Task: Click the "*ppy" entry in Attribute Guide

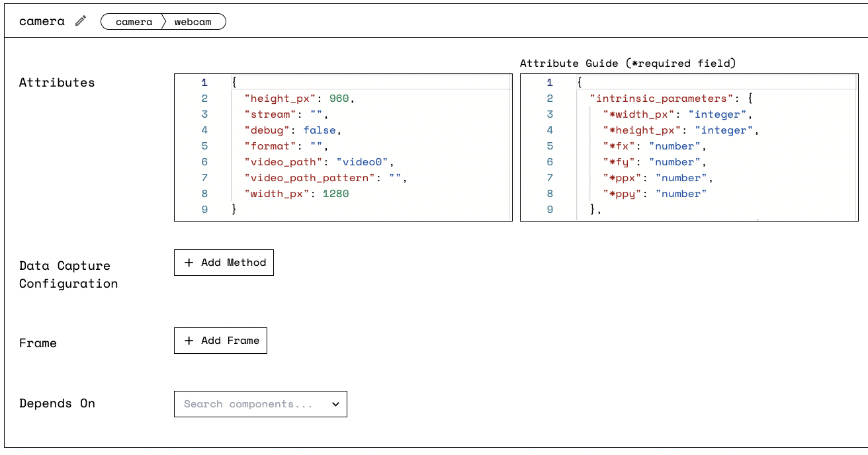Action: pyautogui.click(x=622, y=194)
